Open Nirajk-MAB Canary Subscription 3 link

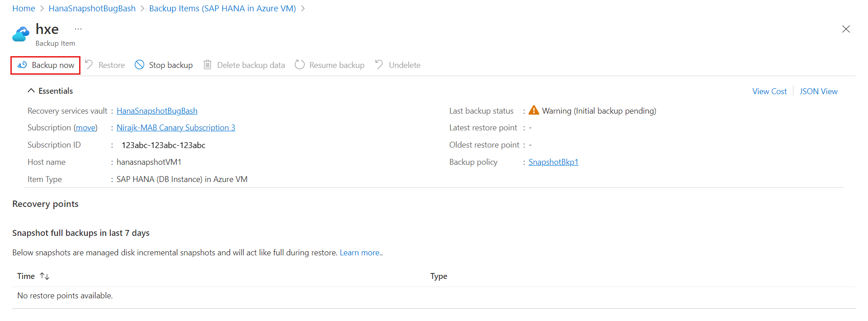tap(176, 128)
